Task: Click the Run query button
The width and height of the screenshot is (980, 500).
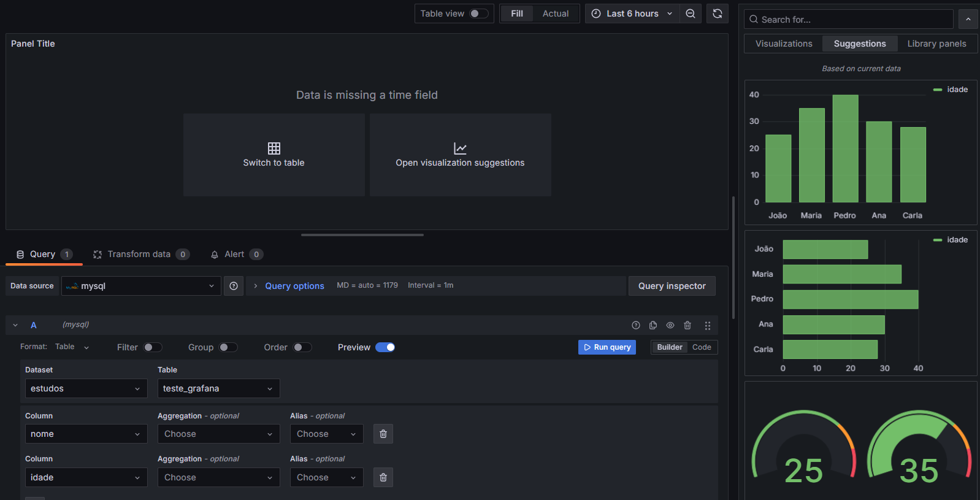Action: (x=607, y=347)
